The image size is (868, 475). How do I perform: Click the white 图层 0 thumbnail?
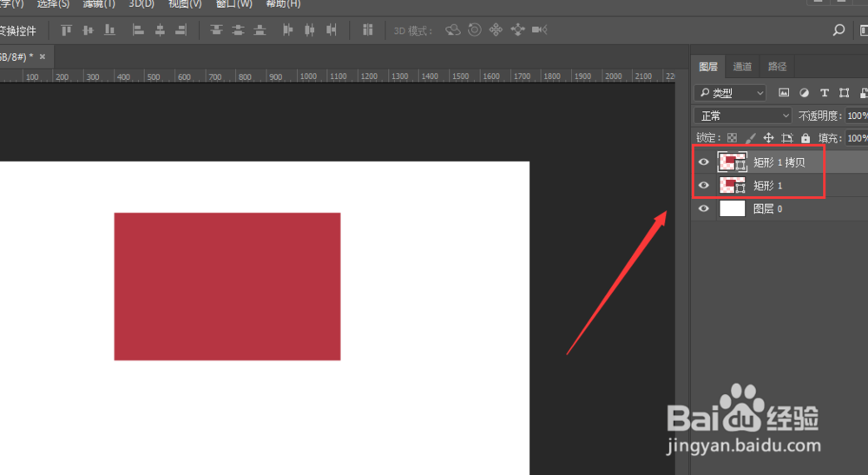point(732,208)
